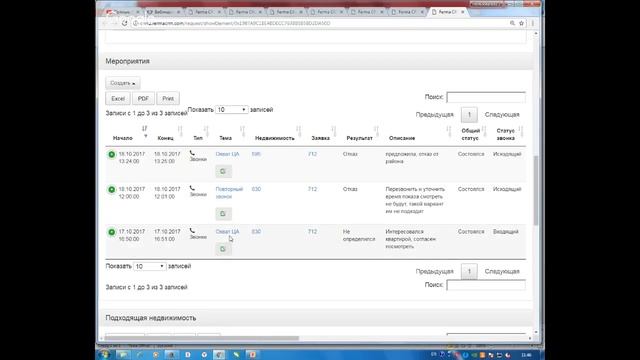The height and width of the screenshot is (360, 640).
Task: Click phone icon in the 12:00:00 call row
Action: click(x=192, y=188)
